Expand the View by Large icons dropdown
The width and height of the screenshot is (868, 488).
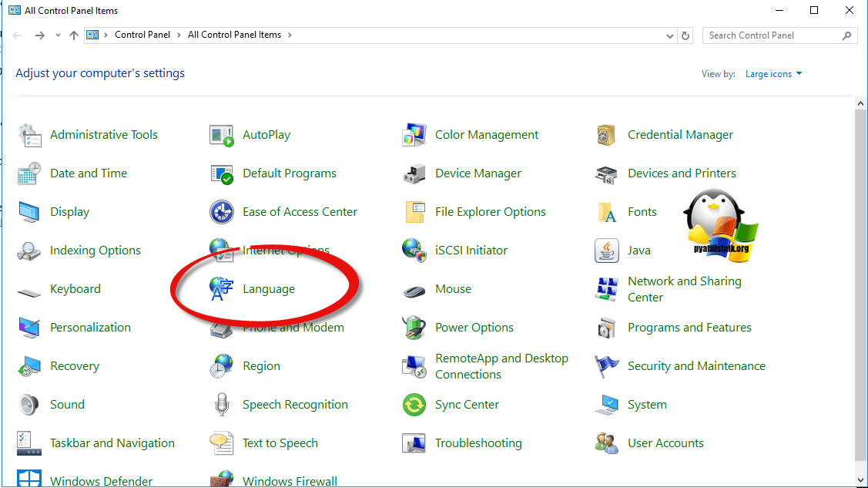[773, 74]
